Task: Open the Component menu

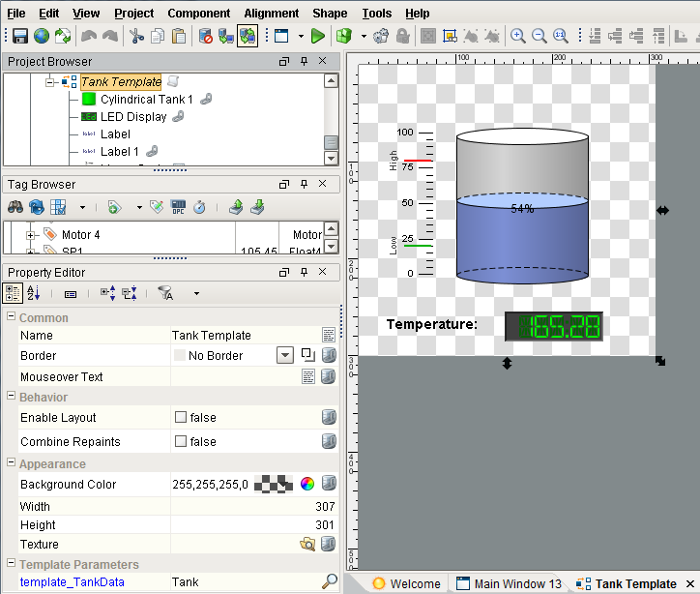Action: [x=198, y=14]
